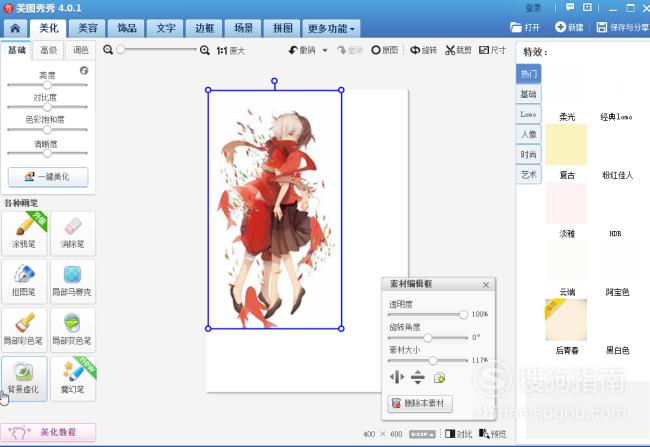Open the 裁剪 crop tool
The width and height of the screenshot is (650, 447).
[458, 50]
